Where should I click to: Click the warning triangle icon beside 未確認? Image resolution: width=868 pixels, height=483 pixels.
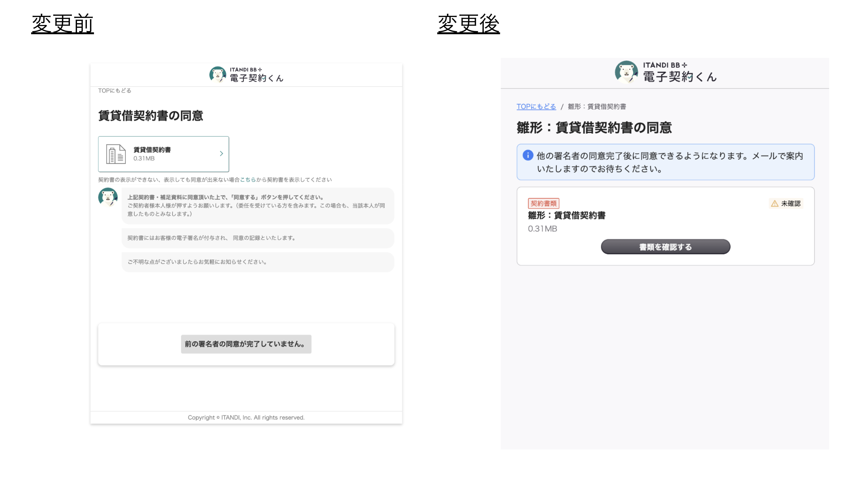click(775, 204)
